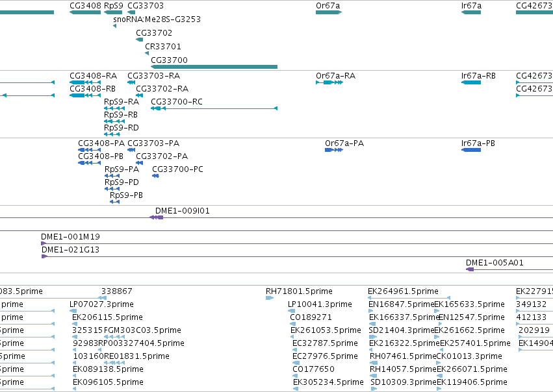Click the CG3408-PB protein label
This screenshot has height=392, width=553.
[x=101, y=156]
